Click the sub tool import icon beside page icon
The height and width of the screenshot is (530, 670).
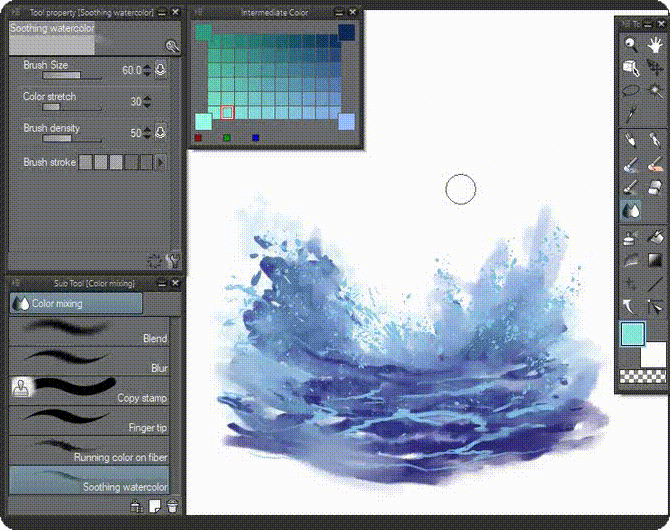[136, 506]
